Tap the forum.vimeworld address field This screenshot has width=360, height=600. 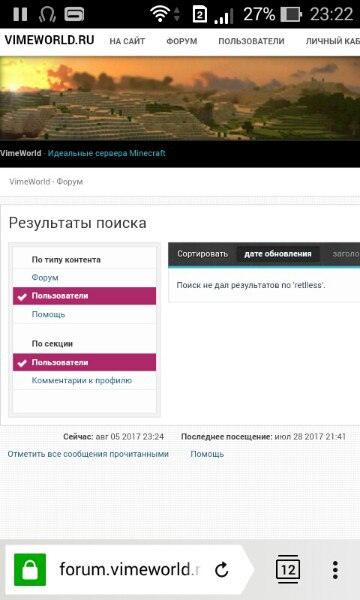[129, 569]
